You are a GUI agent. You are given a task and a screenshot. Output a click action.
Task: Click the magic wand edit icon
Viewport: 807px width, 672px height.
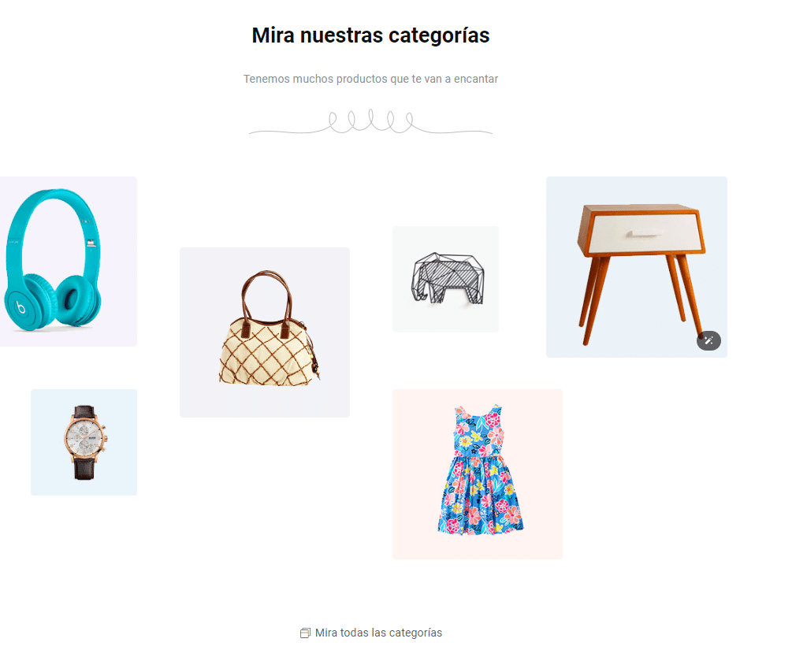(x=708, y=340)
